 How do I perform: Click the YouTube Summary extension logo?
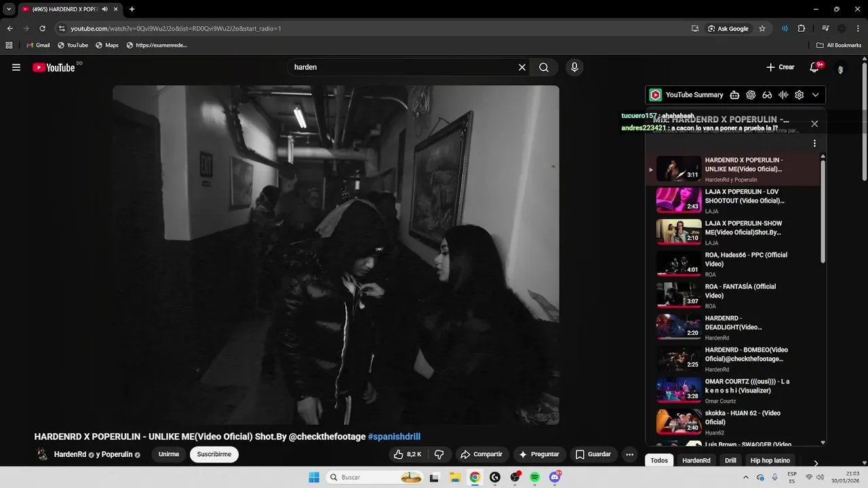pyautogui.click(x=655, y=95)
